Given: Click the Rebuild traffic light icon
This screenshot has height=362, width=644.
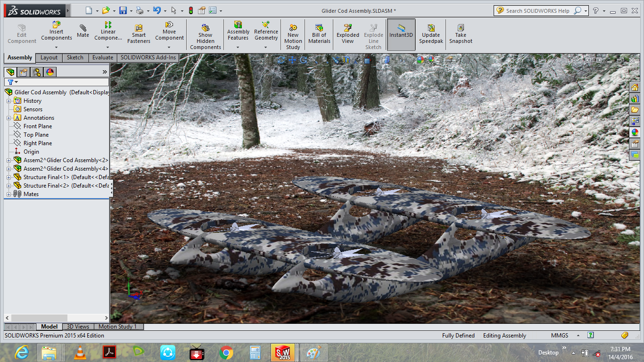Looking at the screenshot, I should (190, 10).
